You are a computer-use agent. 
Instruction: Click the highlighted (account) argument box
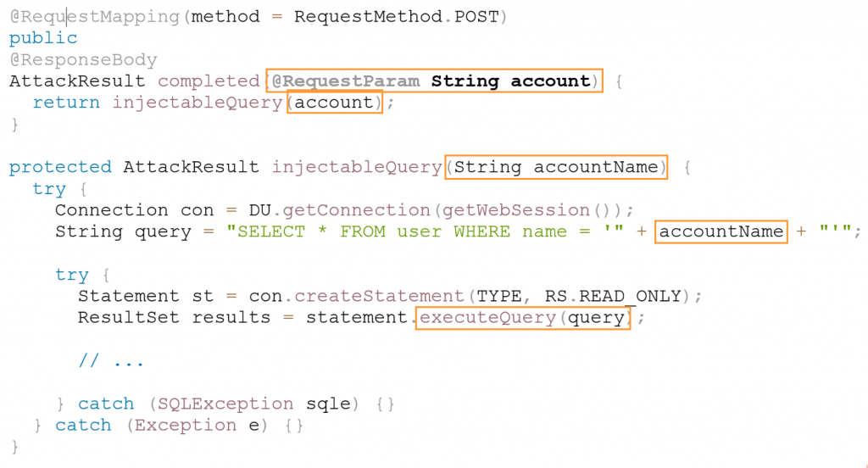tap(334, 103)
